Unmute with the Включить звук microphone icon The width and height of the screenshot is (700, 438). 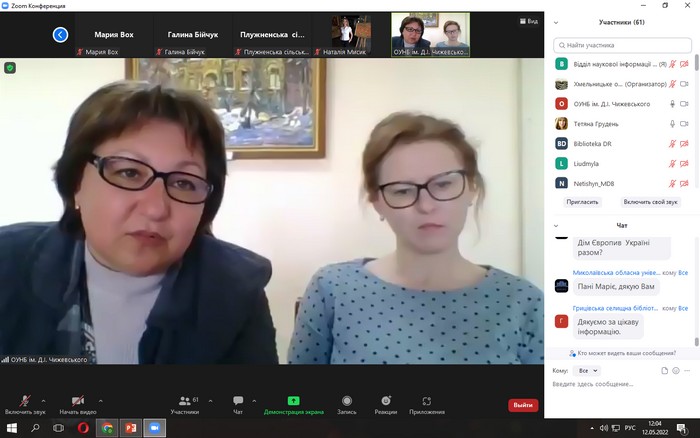pyautogui.click(x=25, y=400)
